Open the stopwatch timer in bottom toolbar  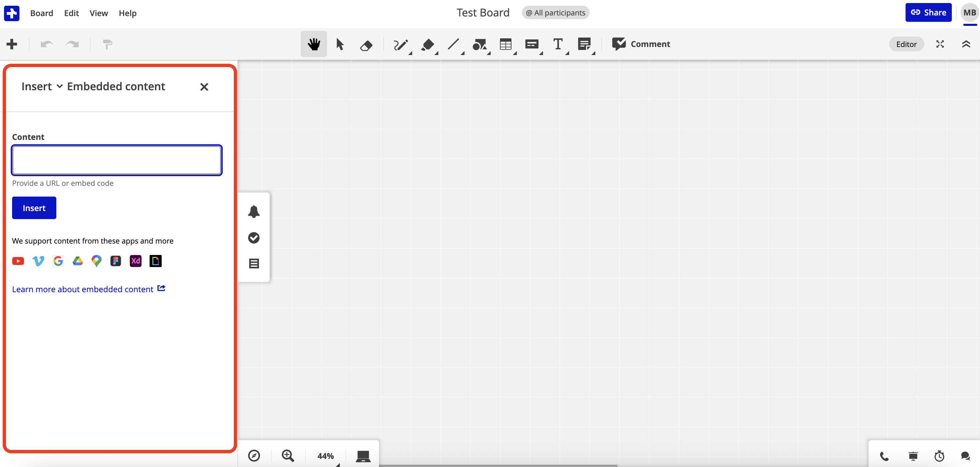pyautogui.click(x=939, y=456)
